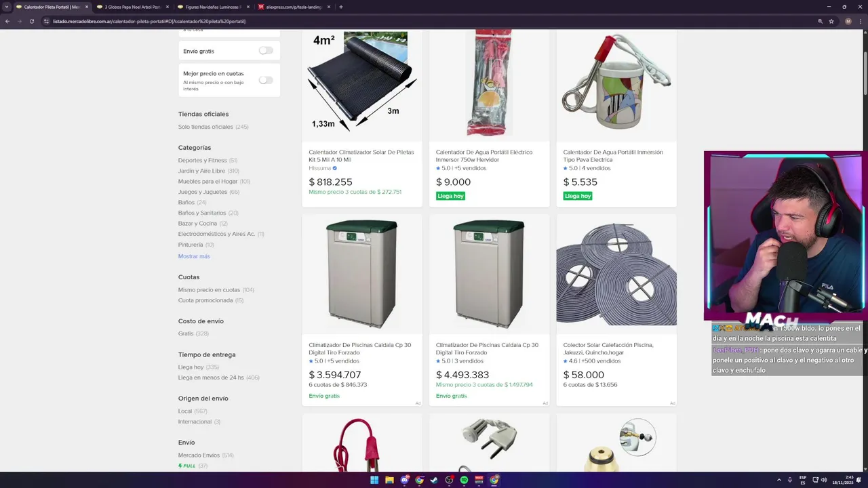
Task: Open the Chrome profile avatar
Action: [x=848, y=21]
